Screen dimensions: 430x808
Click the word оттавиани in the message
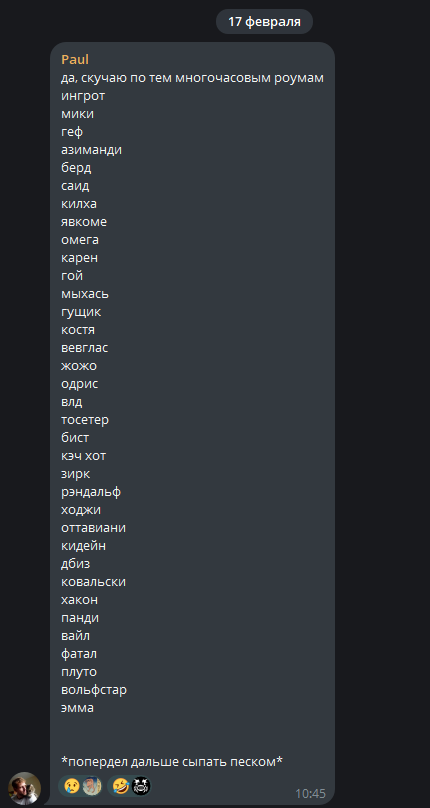click(x=93, y=528)
